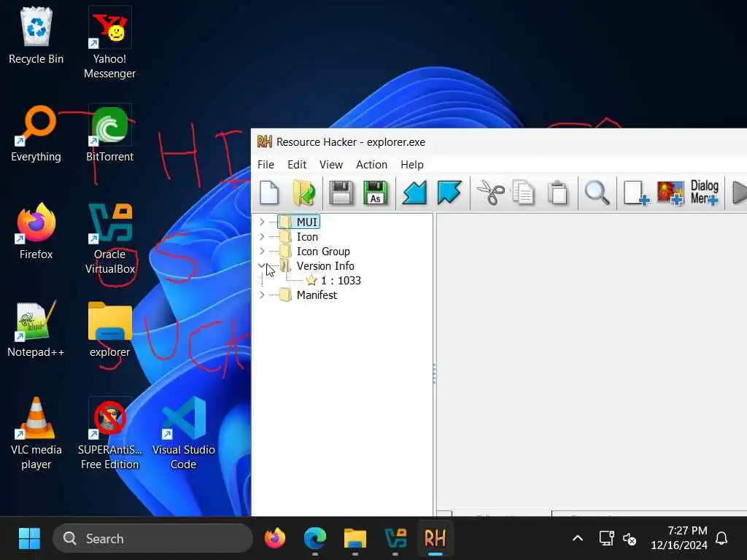This screenshot has height=560, width=747.
Task: Click the Save As green floppy icon
Action: (x=376, y=192)
